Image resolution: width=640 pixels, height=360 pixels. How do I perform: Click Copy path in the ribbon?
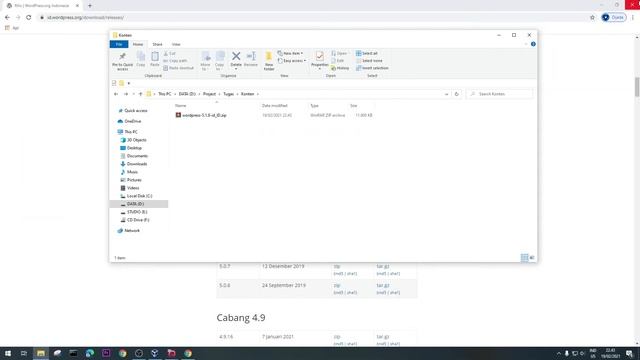tap(175, 60)
